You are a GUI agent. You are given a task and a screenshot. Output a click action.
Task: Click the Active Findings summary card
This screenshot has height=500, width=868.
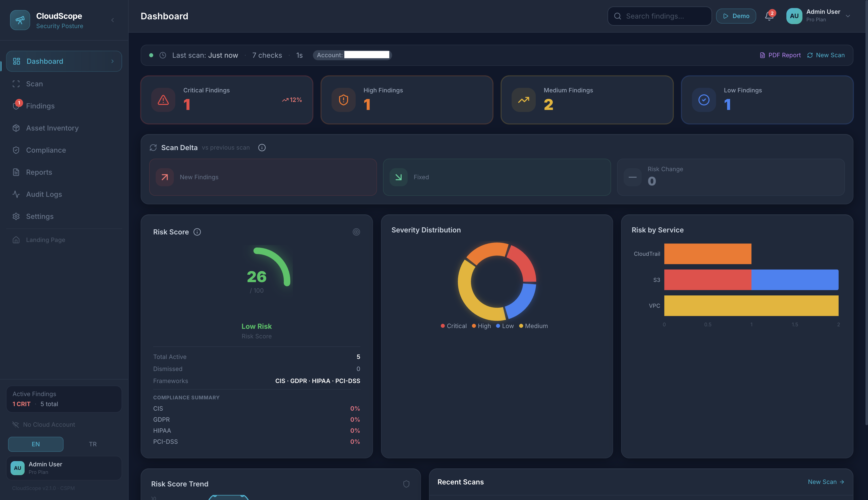tap(64, 399)
